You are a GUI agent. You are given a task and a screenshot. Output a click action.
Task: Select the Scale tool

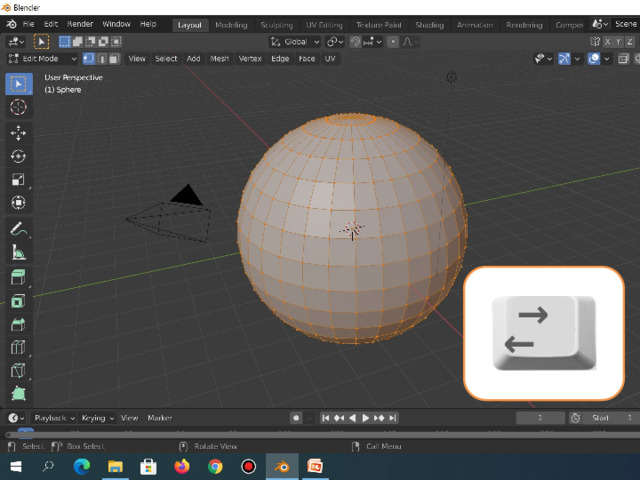click(18, 179)
